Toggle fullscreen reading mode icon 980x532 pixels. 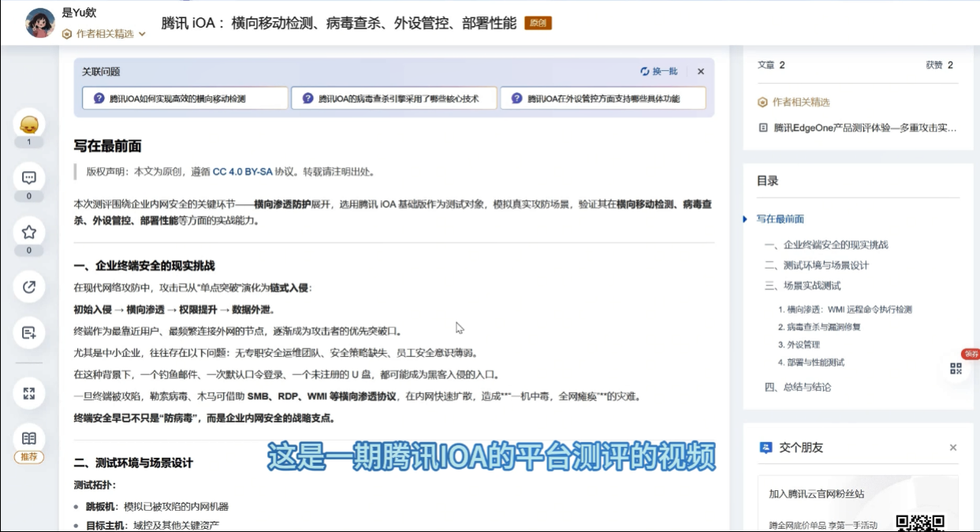(x=29, y=393)
